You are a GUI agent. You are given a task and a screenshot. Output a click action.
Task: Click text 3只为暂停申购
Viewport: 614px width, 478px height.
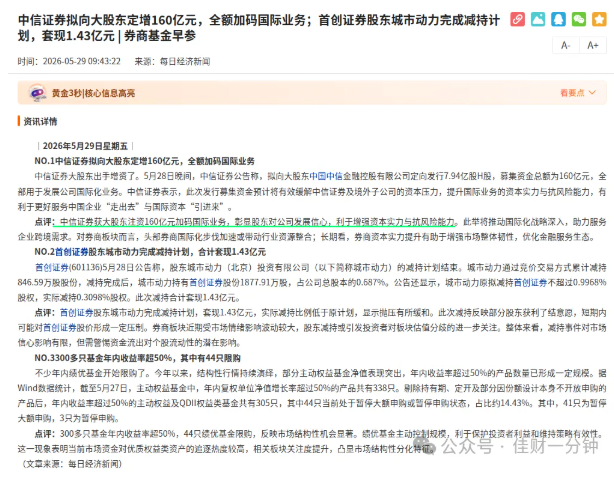point(88,418)
